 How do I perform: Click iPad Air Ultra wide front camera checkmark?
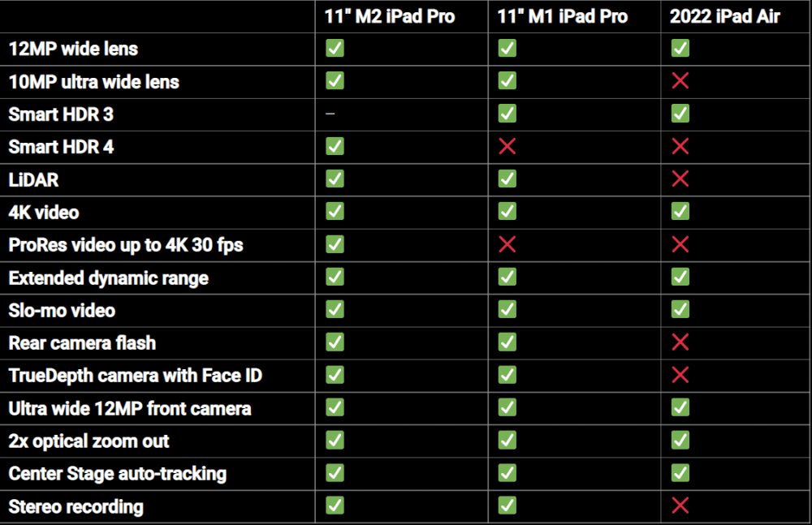coord(680,407)
